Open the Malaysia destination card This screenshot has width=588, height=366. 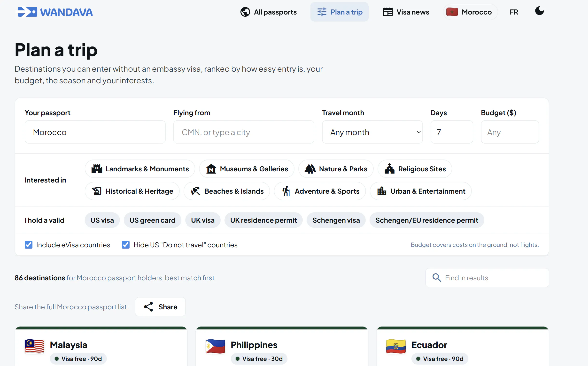pyautogui.click(x=101, y=347)
